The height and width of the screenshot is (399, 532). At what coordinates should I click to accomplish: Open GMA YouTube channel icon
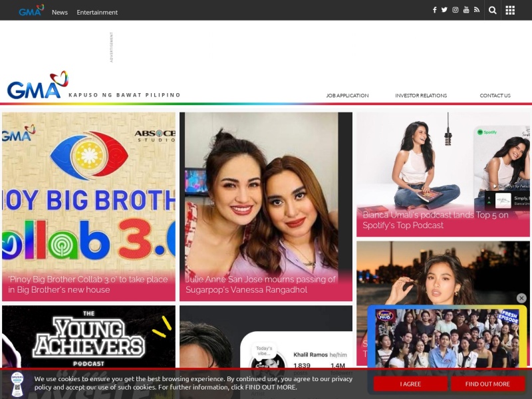[x=466, y=10]
